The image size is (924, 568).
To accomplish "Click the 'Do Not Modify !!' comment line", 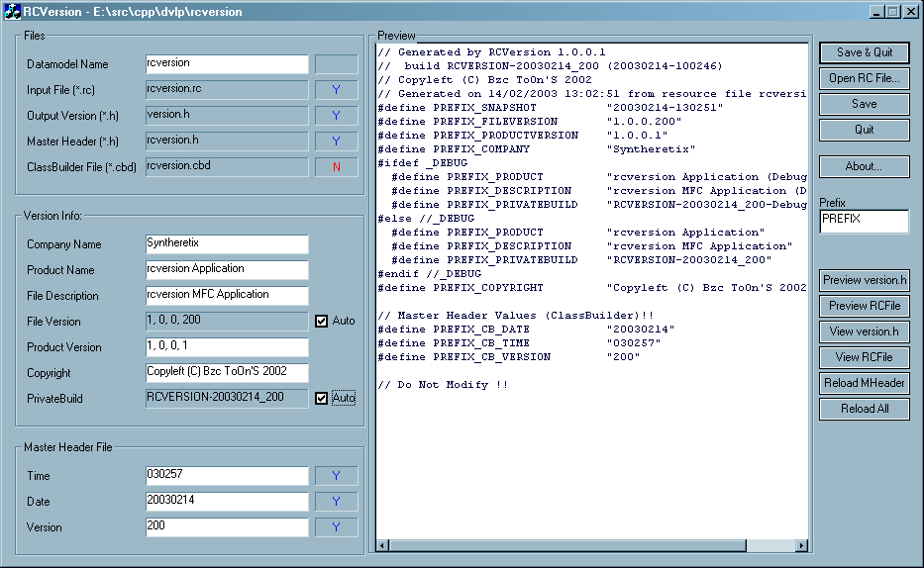I will click(443, 384).
